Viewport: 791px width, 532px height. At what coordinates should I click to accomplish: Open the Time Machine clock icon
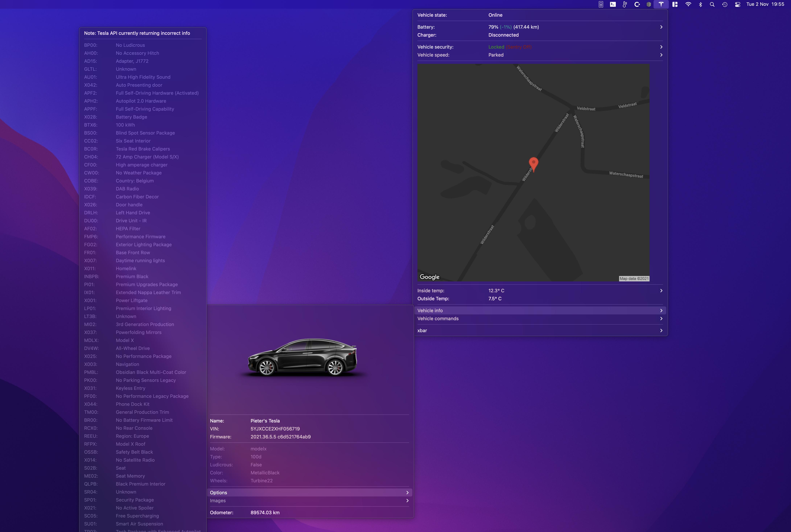(x=725, y=4)
